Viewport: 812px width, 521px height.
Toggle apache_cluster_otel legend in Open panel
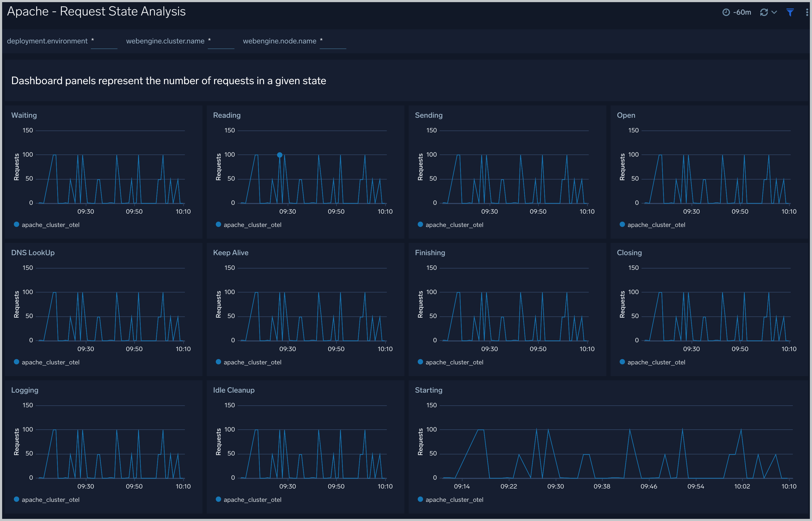point(653,225)
